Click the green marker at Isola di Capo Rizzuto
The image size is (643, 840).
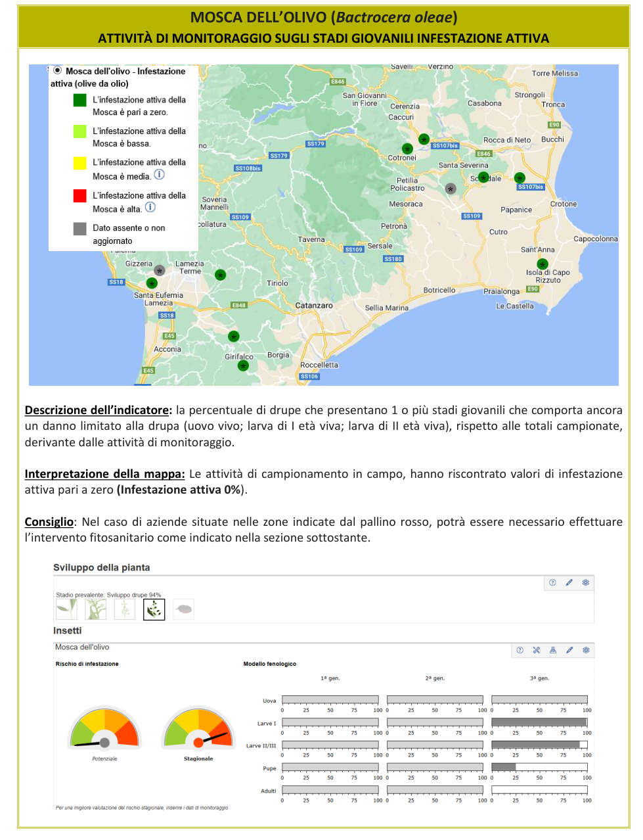(543, 264)
